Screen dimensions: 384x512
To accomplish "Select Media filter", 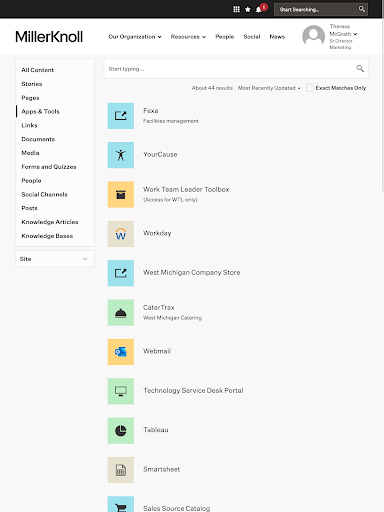I will coord(30,153).
